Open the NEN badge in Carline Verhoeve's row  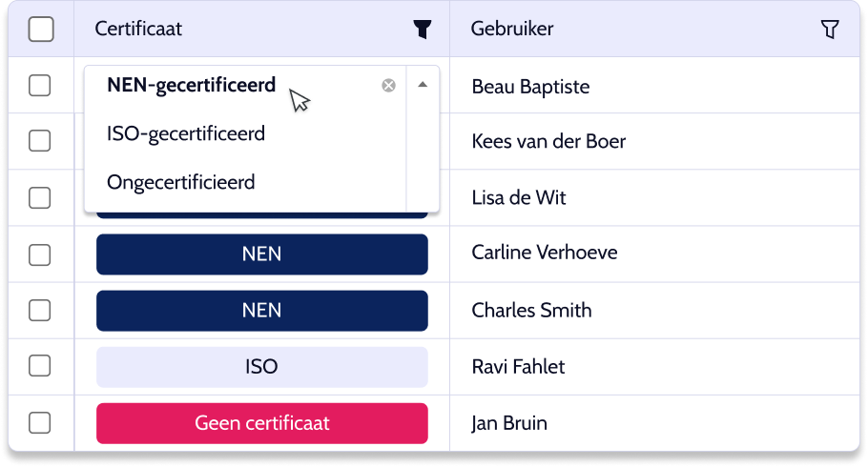pyautogui.click(x=261, y=254)
